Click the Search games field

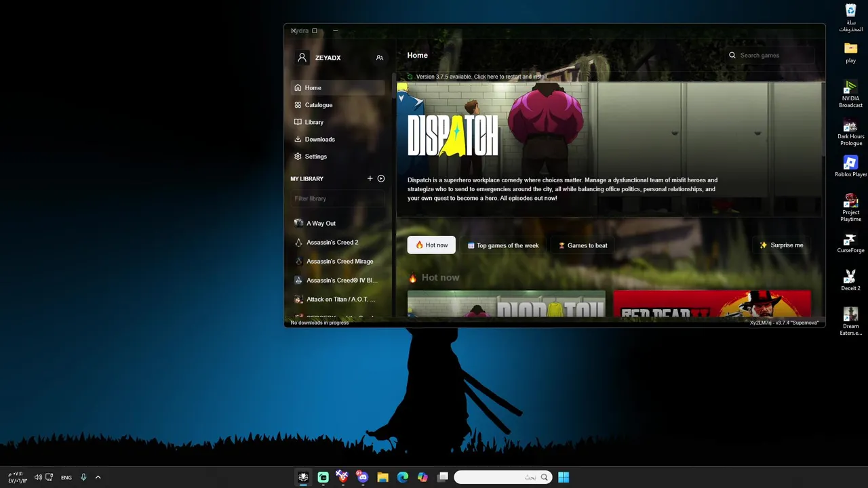[x=770, y=56]
